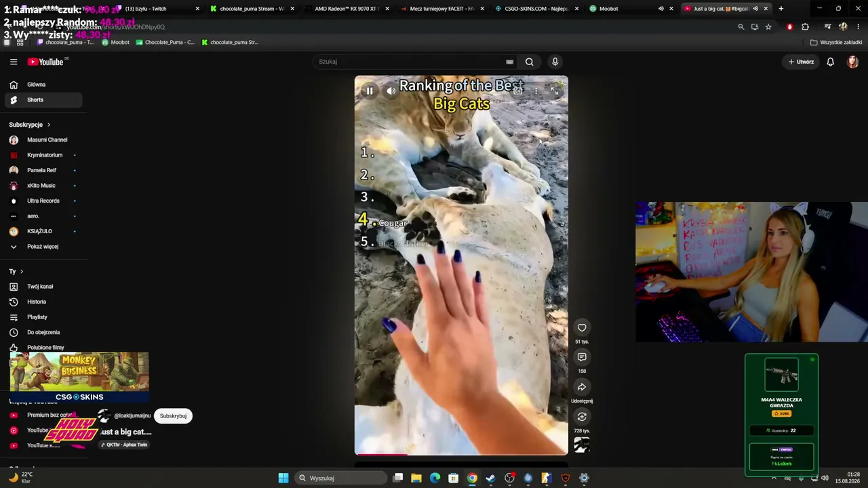Open YouTube notifications bell

click(830, 62)
